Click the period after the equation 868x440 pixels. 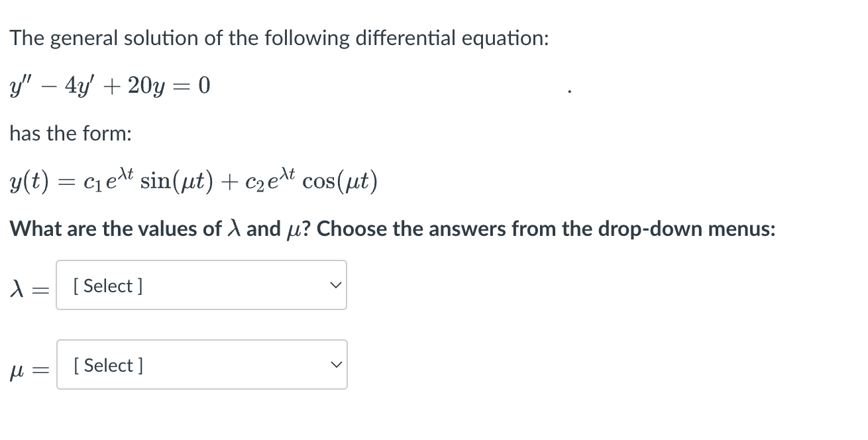[569, 89]
